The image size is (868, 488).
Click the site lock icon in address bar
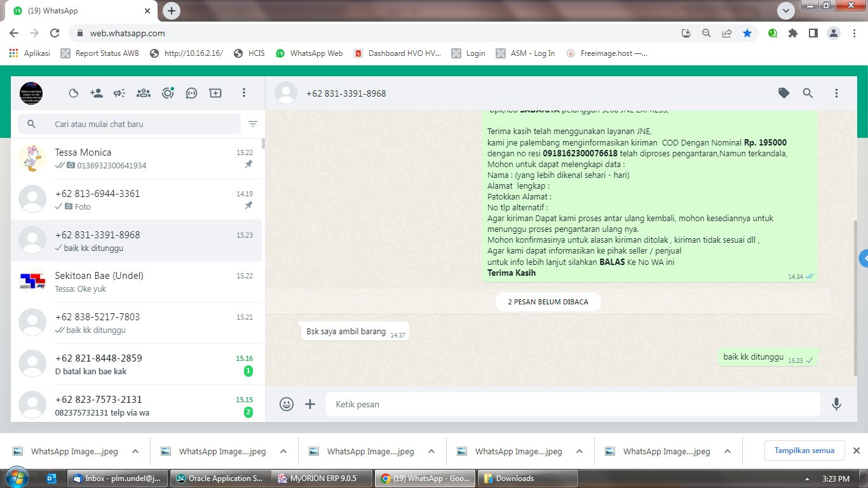point(80,33)
